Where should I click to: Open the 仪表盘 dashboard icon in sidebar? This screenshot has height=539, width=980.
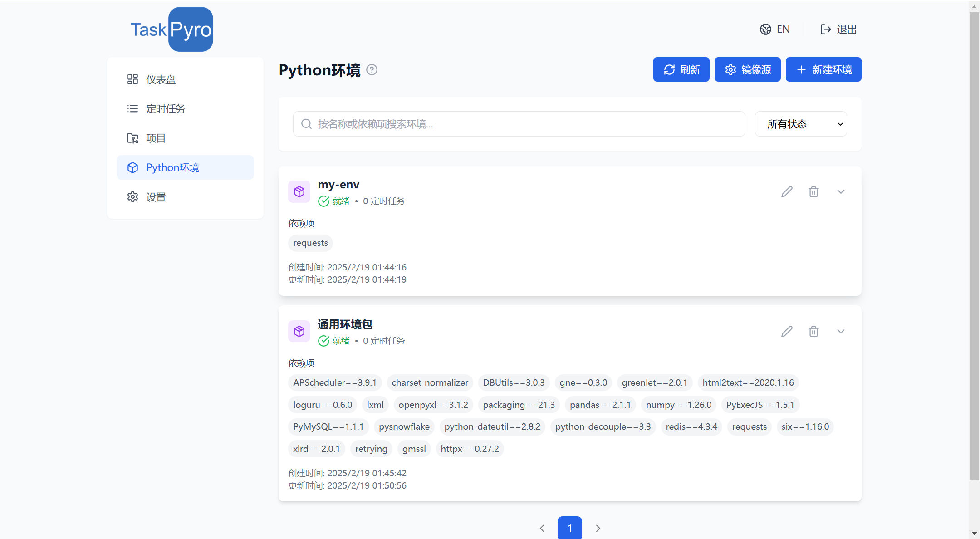132,79
